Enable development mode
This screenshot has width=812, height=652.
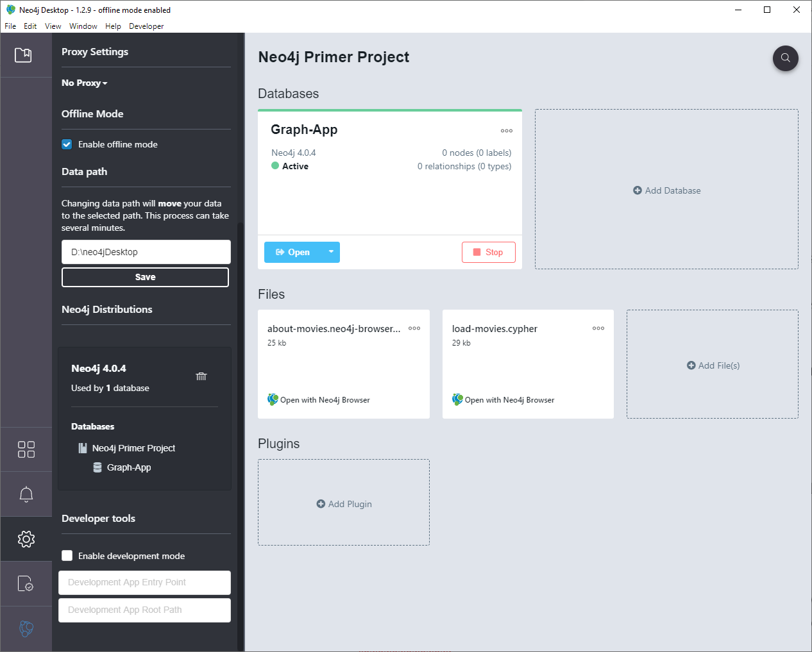(x=67, y=556)
